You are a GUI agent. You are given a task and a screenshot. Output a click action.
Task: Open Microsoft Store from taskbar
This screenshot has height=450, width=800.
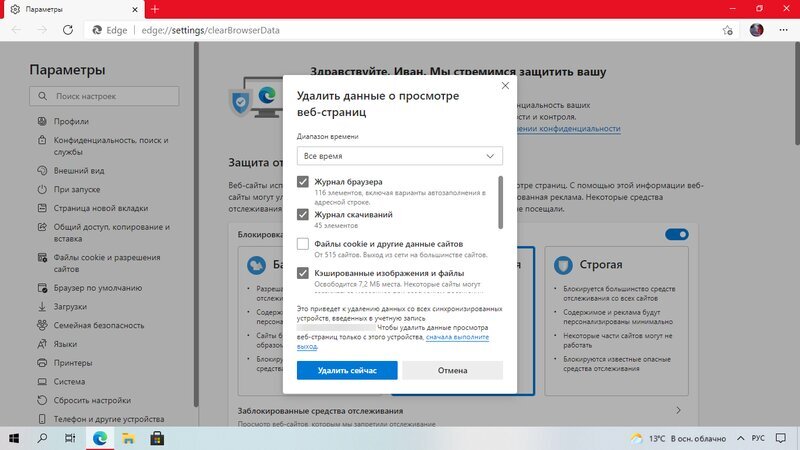tap(157, 438)
